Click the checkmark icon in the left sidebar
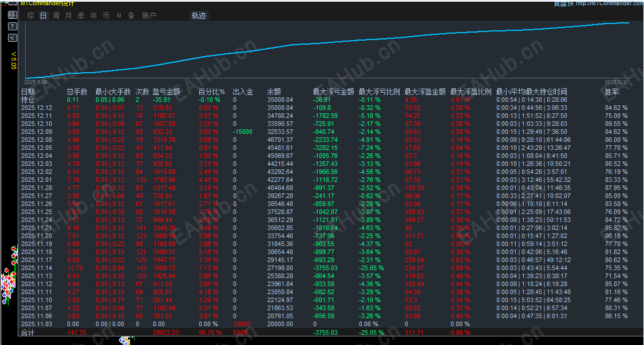The width and height of the screenshot is (644, 345). click(12, 38)
